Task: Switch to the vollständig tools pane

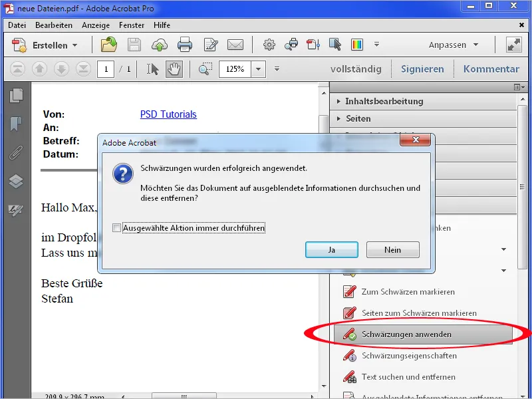Action: pos(356,69)
